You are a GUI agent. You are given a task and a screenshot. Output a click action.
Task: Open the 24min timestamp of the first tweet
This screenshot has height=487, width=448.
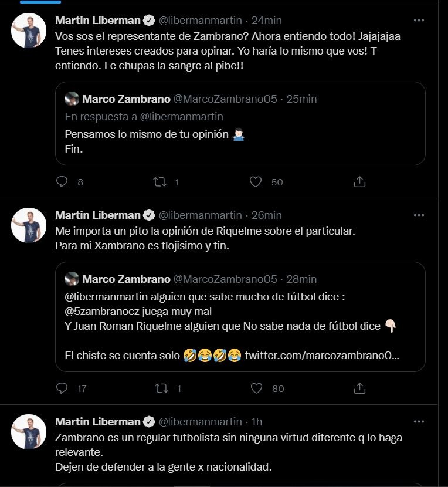click(x=266, y=21)
